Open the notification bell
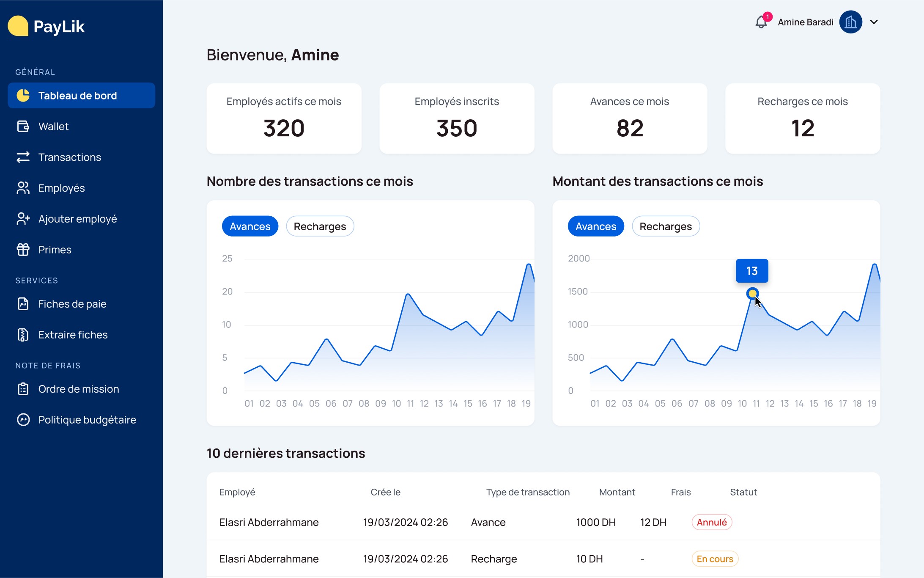924x578 pixels. 761,22
